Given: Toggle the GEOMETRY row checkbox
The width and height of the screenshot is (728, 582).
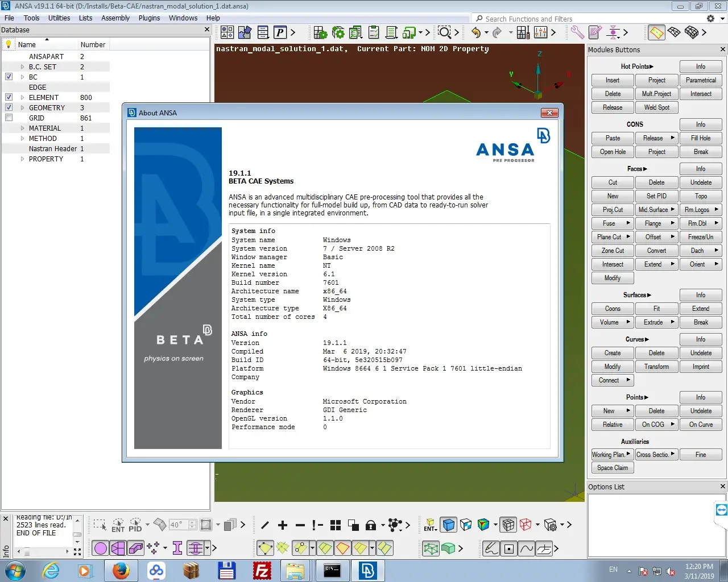Looking at the screenshot, I should click(x=9, y=107).
